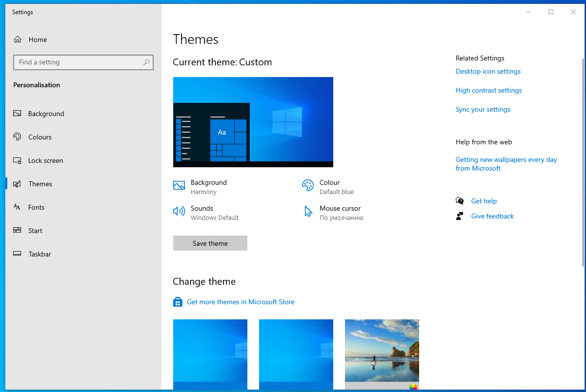Open the Background personalisation page
This screenshot has width=586, height=392.
[x=83, y=114]
